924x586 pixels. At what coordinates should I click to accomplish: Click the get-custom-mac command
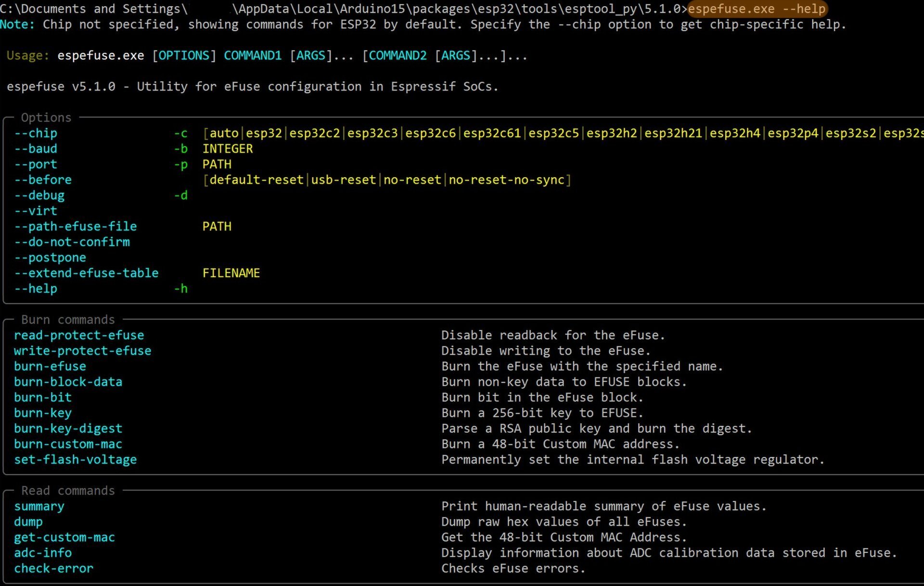coord(64,537)
